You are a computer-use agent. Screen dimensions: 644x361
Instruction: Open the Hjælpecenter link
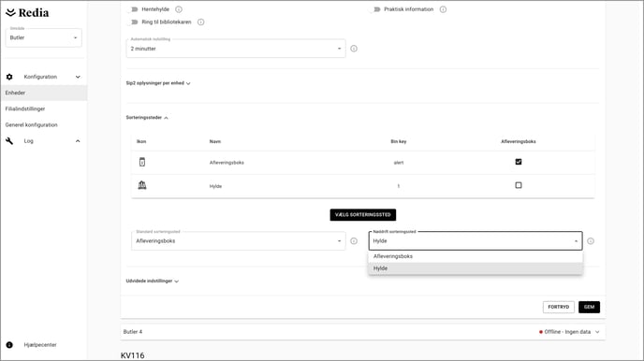pos(40,345)
